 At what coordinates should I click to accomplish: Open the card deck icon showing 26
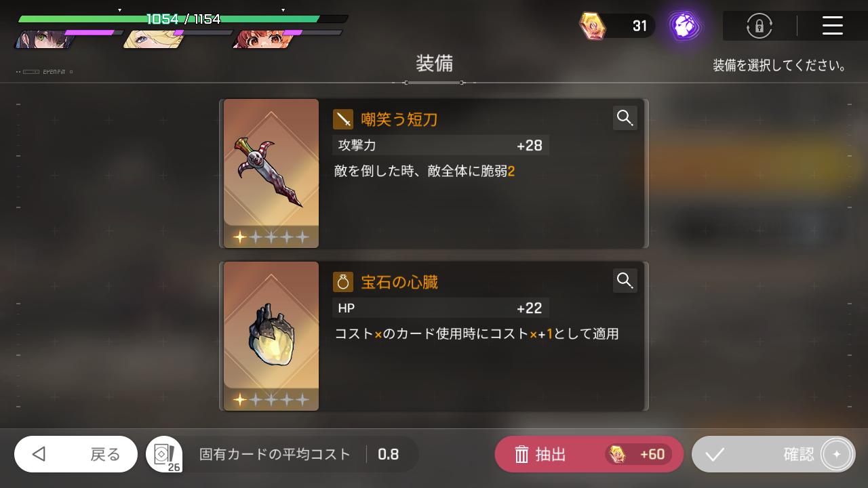[165, 455]
